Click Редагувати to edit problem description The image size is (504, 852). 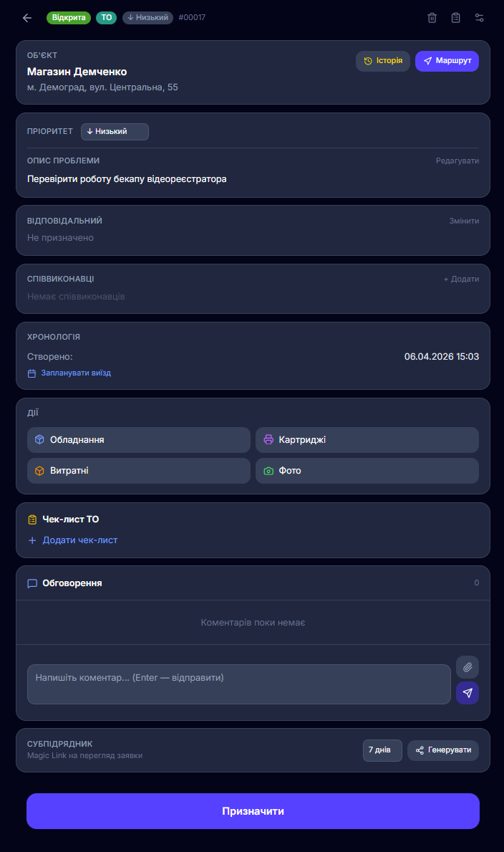click(x=457, y=161)
